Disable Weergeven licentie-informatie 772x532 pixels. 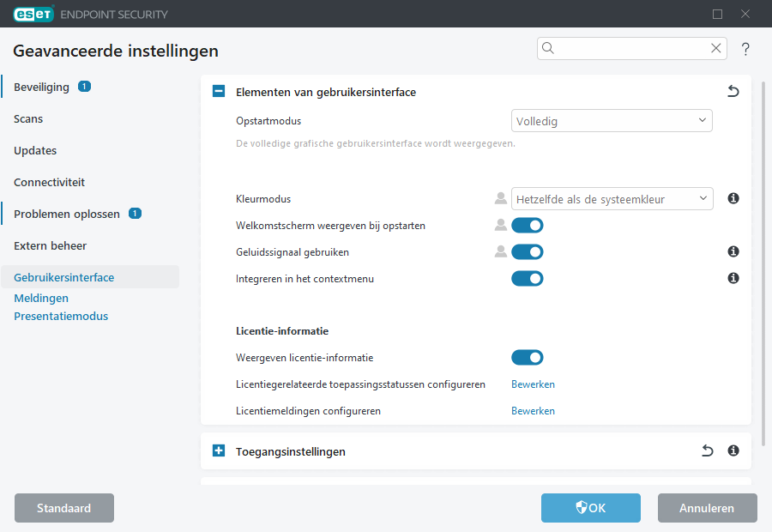(x=527, y=357)
